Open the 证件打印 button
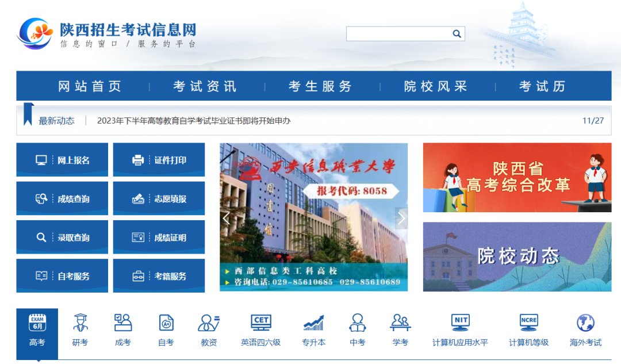This screenshot has width=621, height=364. tap(159, 160)
